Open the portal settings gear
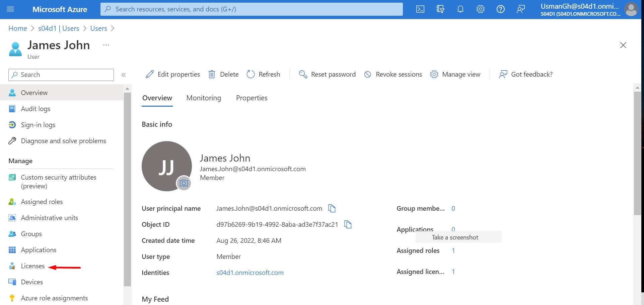The width and height of the screenshot is (644, 305). pos(480,9)
